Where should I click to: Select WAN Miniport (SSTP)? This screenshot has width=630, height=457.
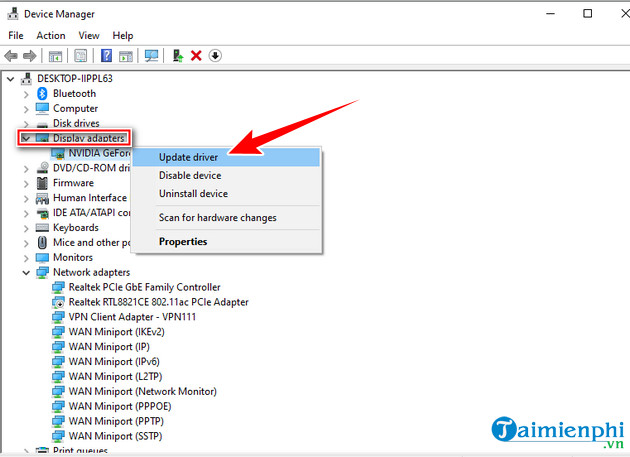point(115,436)
